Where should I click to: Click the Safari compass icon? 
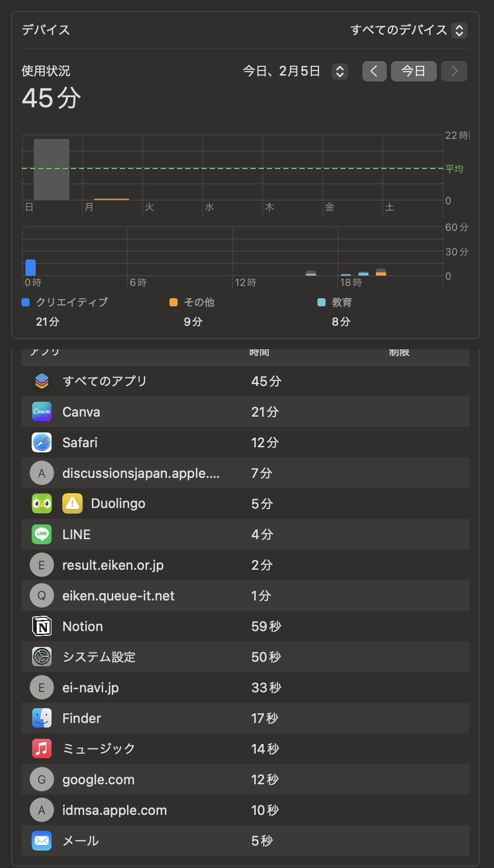[x=42, y=442]
